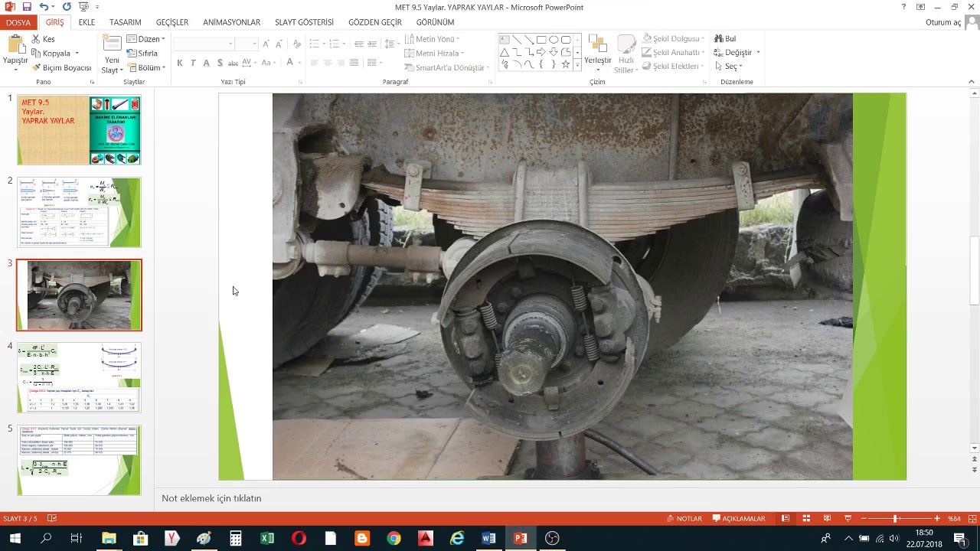Expand Kopyala dropdown arrow

pyautogui.click(x=77, y=54)
